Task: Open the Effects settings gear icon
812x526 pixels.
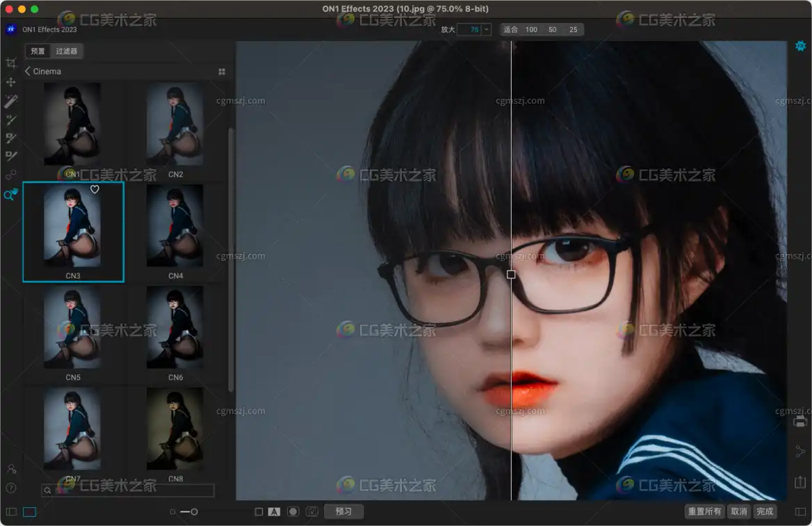Action: coord(800,46)
